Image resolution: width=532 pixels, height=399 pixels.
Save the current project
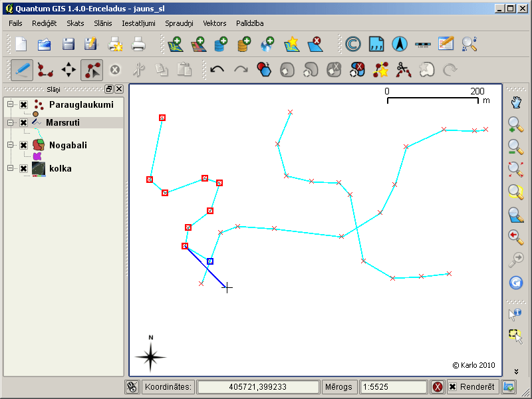point(68,45)
